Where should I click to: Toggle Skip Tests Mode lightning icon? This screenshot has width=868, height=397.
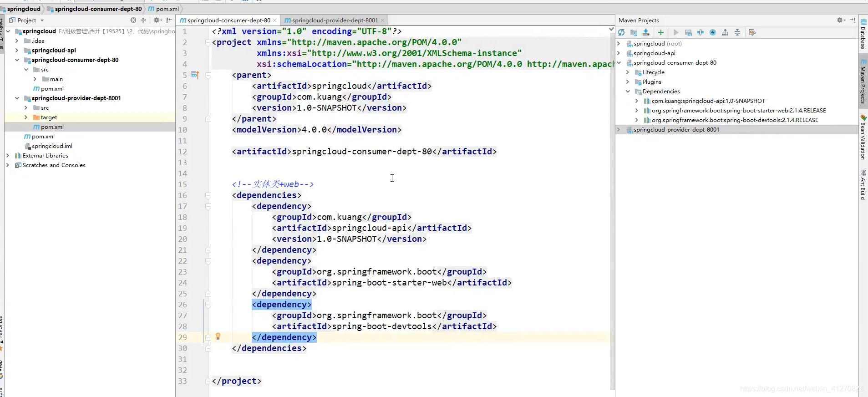(713, 32)
